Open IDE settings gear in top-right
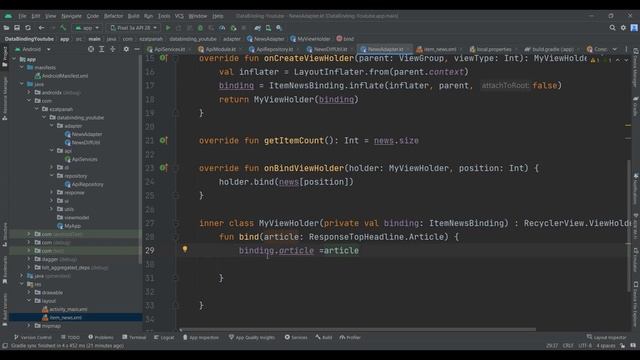This screenshot has width=640, height=360. click(623, 28)
